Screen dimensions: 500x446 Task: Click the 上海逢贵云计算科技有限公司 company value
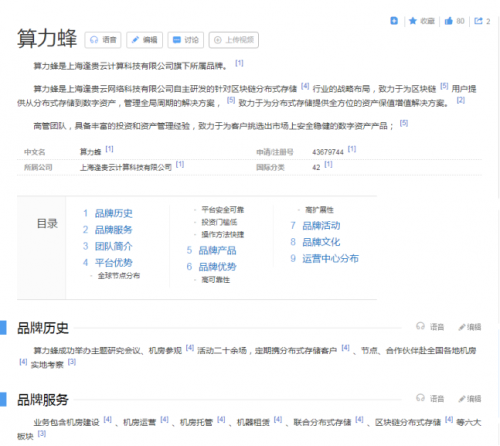pyautogui.click(x=126, y=167)
